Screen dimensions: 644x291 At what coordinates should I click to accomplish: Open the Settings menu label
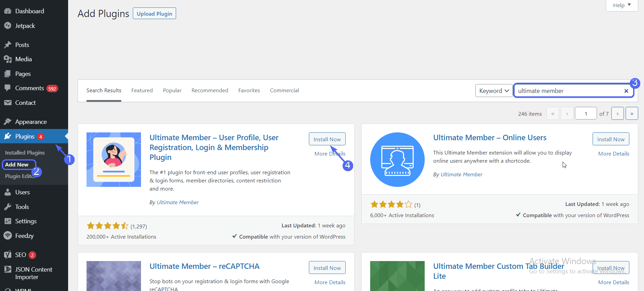point(26,221)
